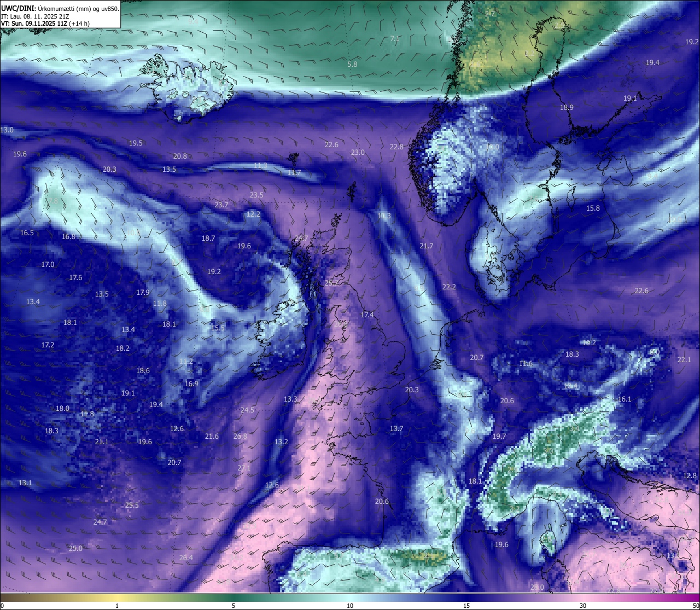Click the 12.8 value label
The width and height of the screenshot is (700, 610).
690,475
